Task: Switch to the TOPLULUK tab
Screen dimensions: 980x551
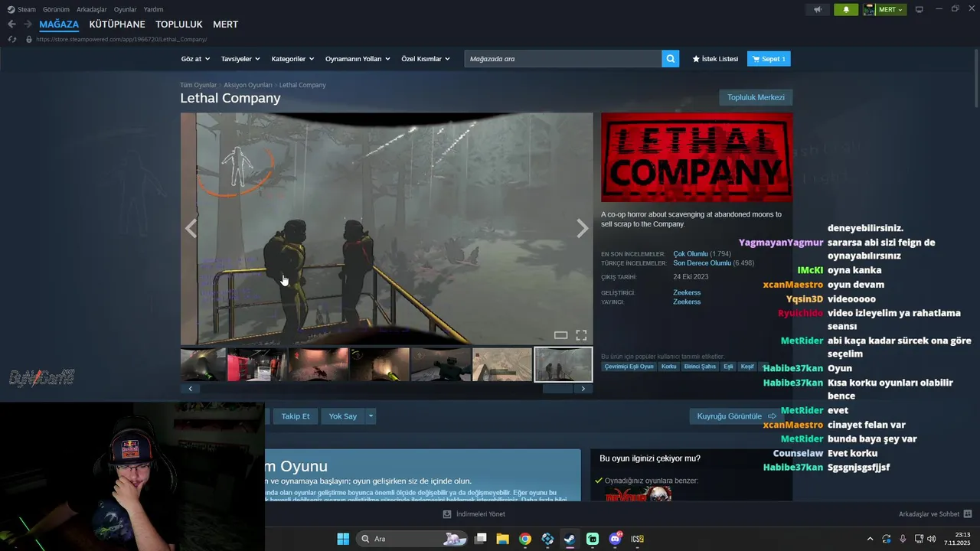Action: [179, 24]
